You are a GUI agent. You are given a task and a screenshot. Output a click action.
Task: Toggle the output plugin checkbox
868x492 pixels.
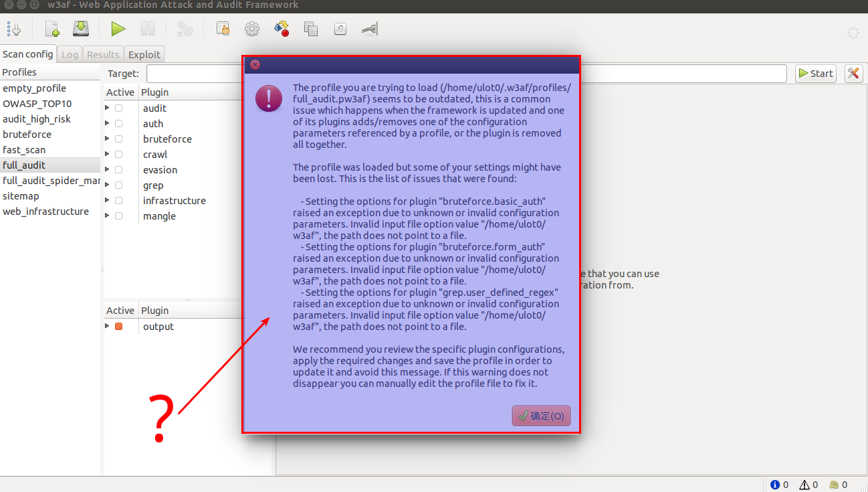[118, 327]
